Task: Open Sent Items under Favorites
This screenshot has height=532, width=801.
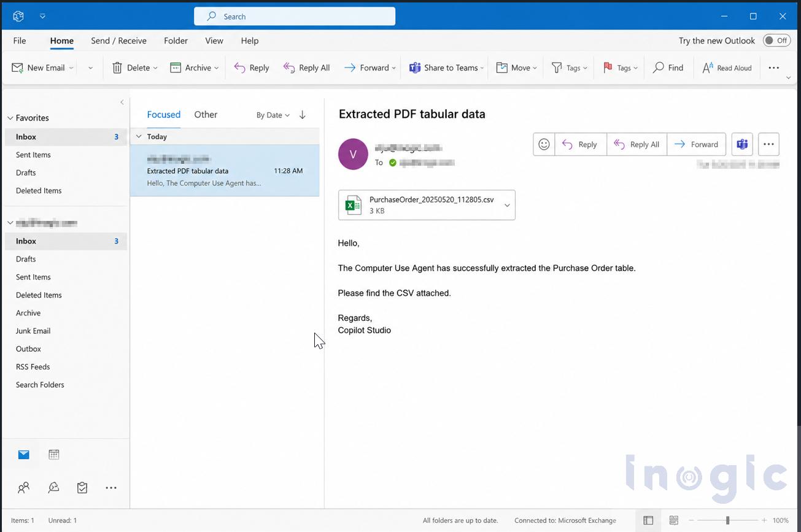Action: point(33,155)
